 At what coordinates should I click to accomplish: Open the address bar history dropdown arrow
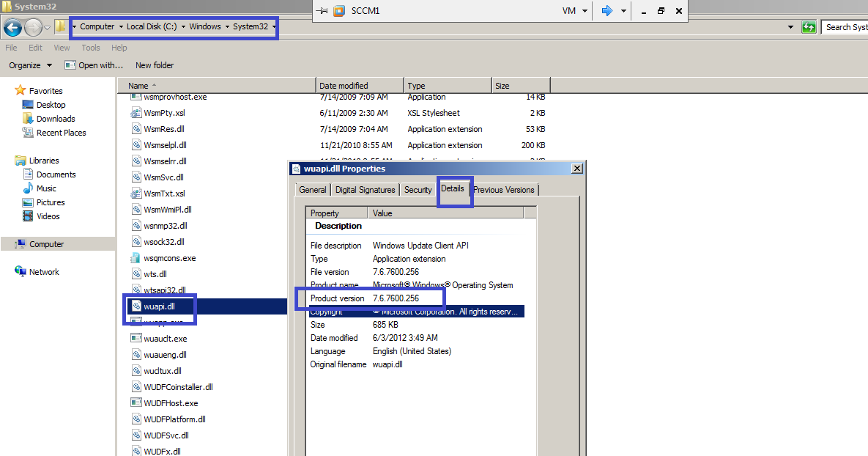click(790, 26)
